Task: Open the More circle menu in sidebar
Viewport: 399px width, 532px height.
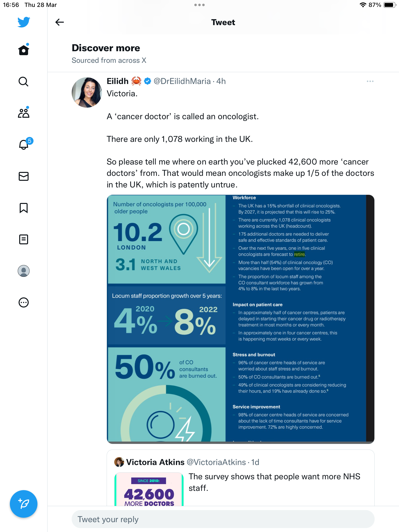Action: pyautogui.click(x=24, y=302)
